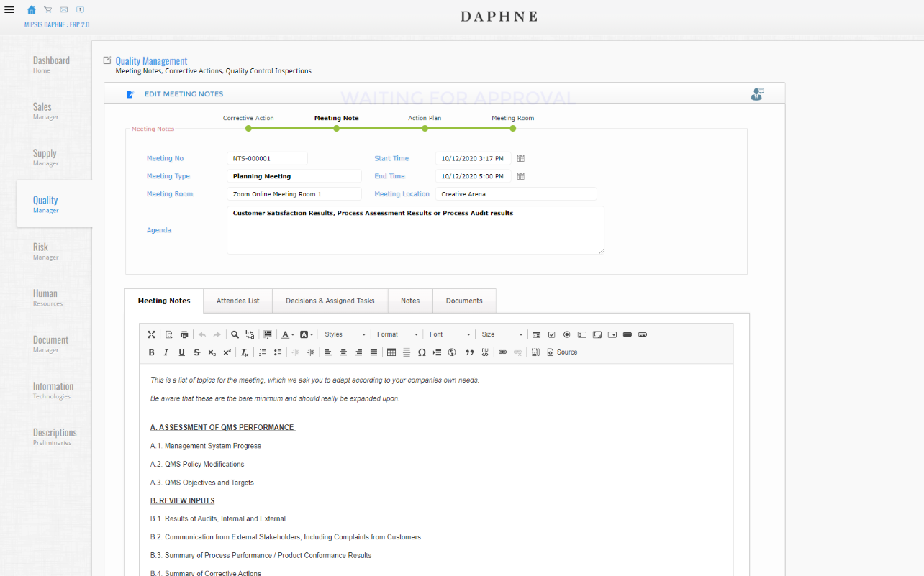Maximize the editor with the fullscreen icon

[151, 334]
